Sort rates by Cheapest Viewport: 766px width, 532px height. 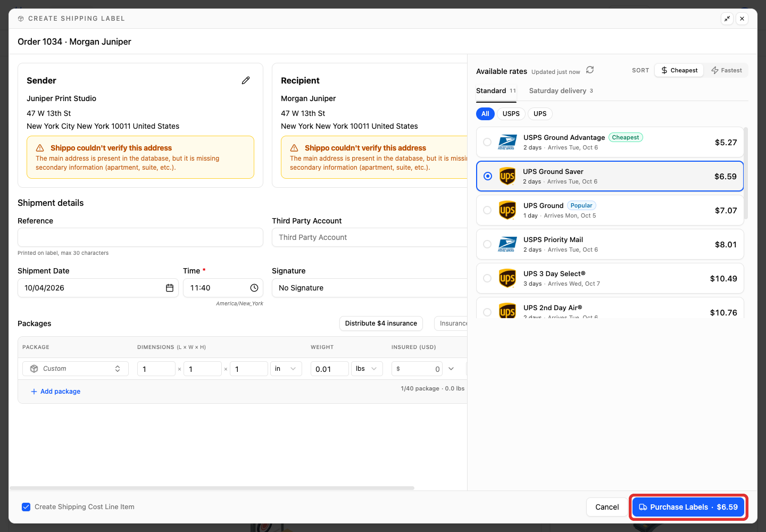[679, 70]
